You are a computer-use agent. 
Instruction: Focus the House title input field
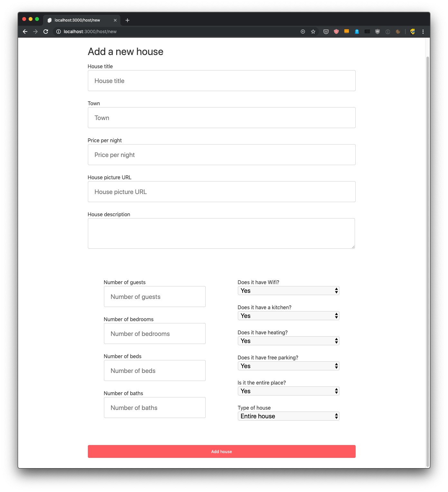pos(221,81)
